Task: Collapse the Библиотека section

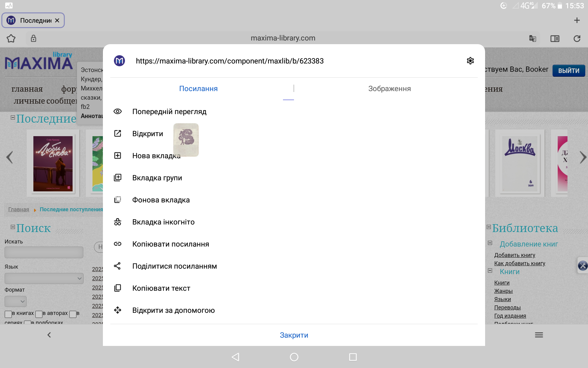Action: pos(489,227)
